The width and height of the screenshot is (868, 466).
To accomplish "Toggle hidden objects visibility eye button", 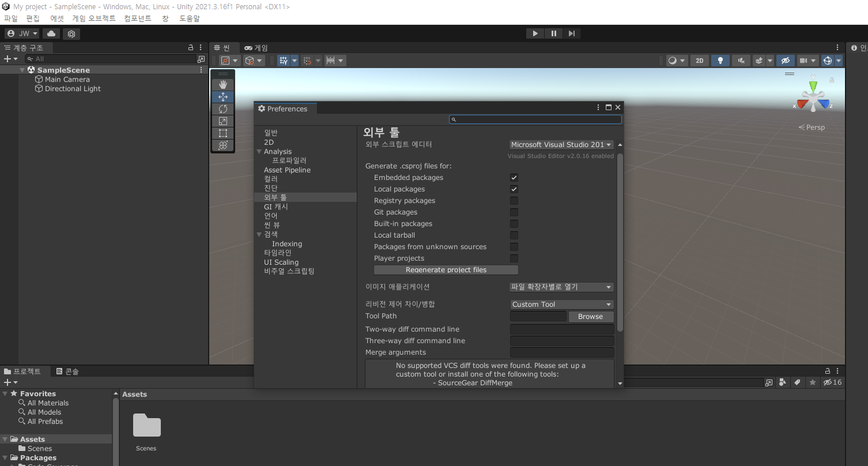I will coord(785,61).
